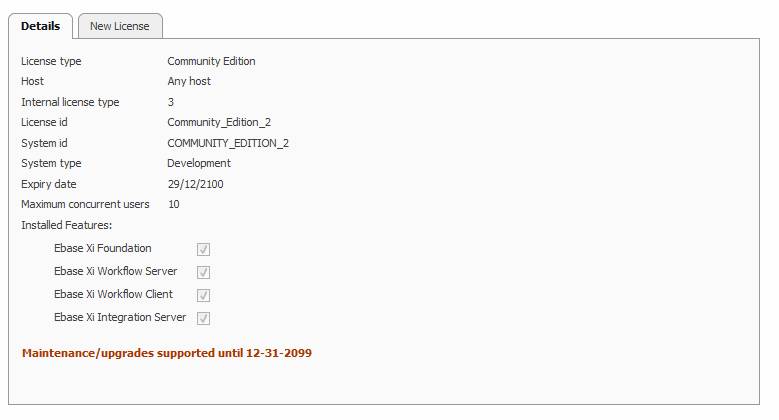Click the System type label
779x420 pixels.
[x=51, y=163]
